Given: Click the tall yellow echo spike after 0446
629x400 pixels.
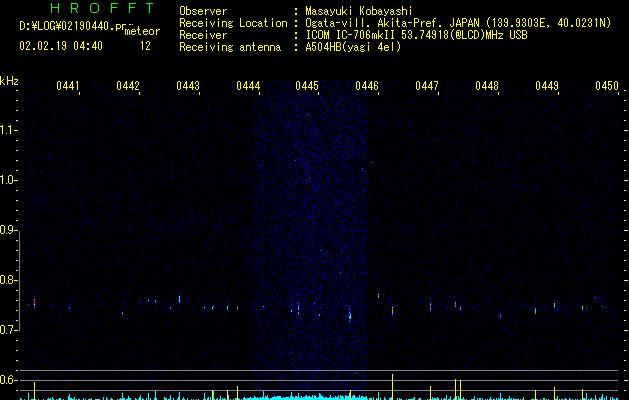Looking at the screenshot, I should pyautogui.click(x=392, y=387).
